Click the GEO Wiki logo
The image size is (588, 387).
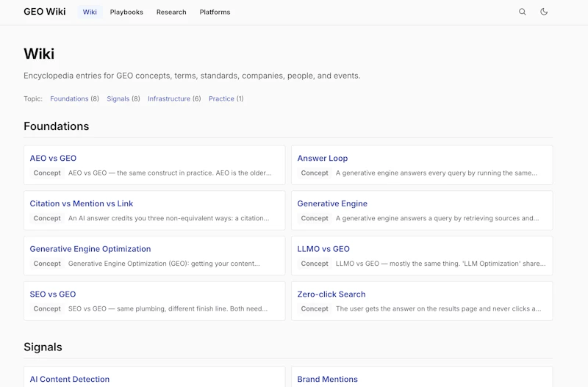[x=45, y=12]
